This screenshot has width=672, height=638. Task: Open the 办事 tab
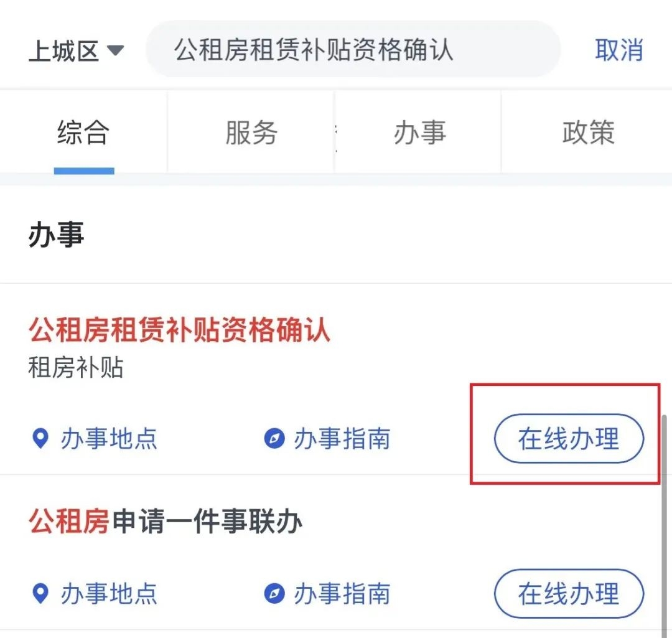(419, 132)
